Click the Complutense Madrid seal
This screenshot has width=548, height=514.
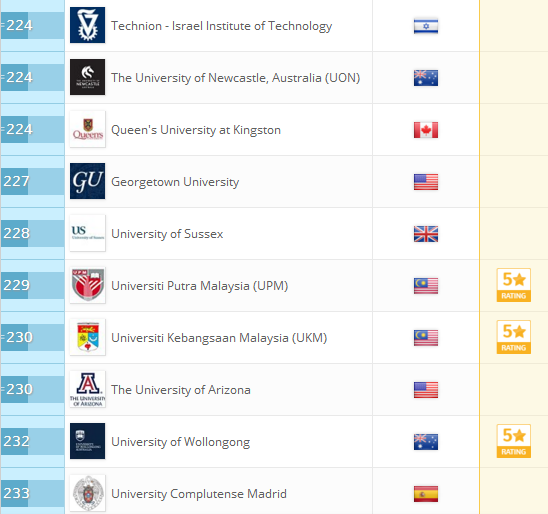[x=87, y=493]
